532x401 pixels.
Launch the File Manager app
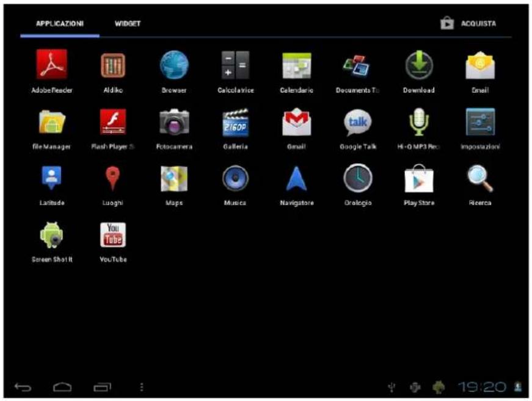point(51,121)
